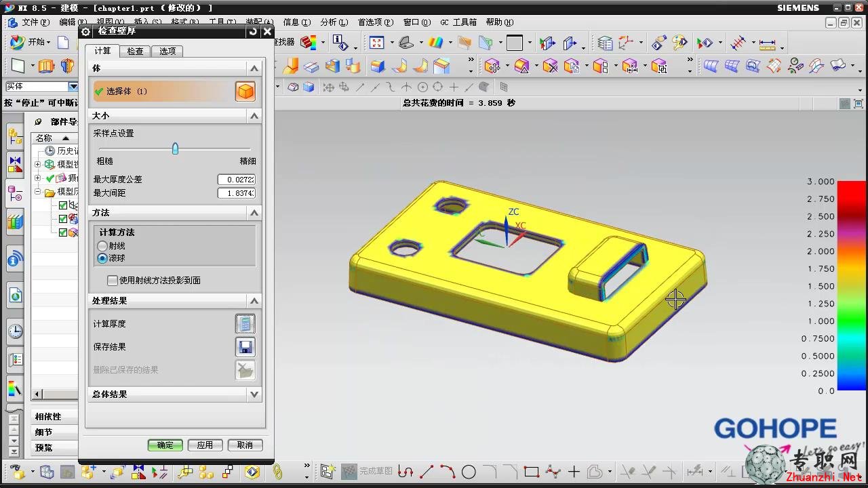Click the select body cube icon
Viewport: 868px width, 488px height.
click(x=245, y=91)
